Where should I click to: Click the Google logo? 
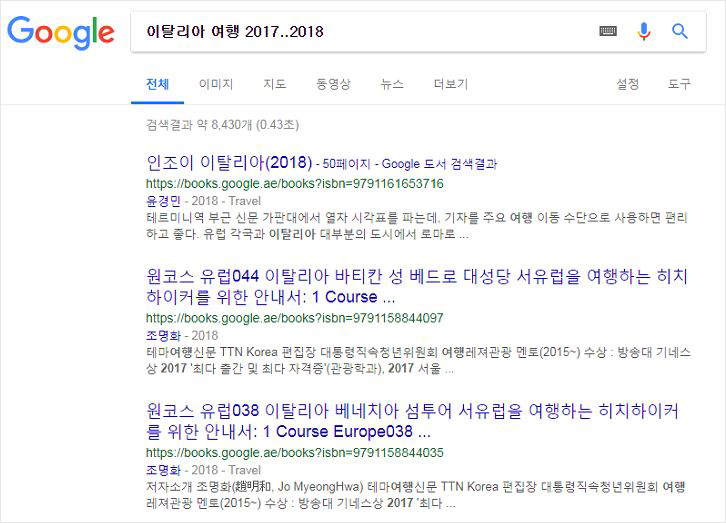61,32
